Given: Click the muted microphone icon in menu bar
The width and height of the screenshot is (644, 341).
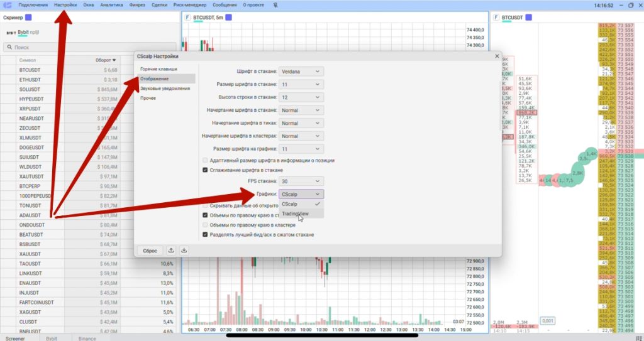Looking at the screenshot, I should point(275,5).
